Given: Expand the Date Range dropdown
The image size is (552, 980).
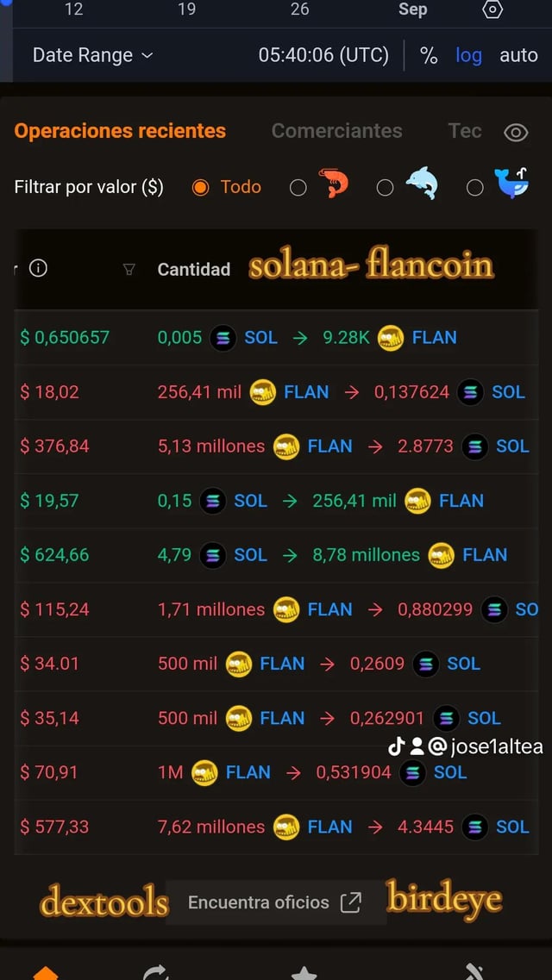Looking at the screenshot, I should (92, 55).
